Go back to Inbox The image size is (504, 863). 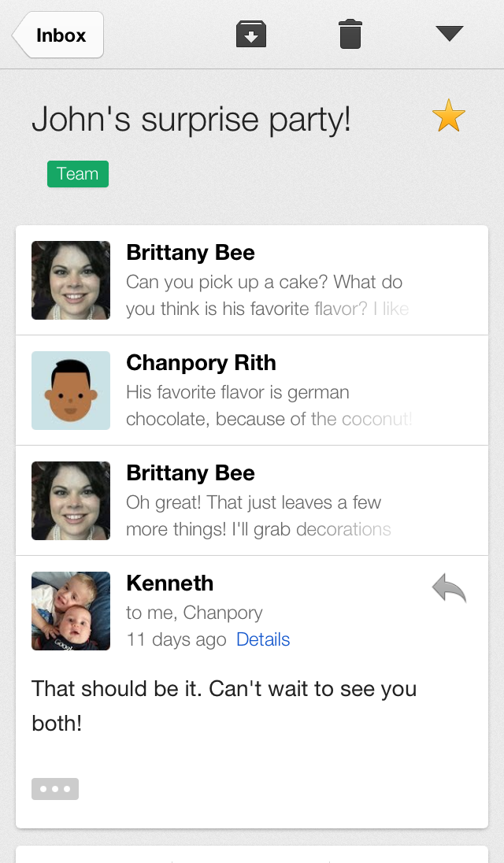[58, 35]
